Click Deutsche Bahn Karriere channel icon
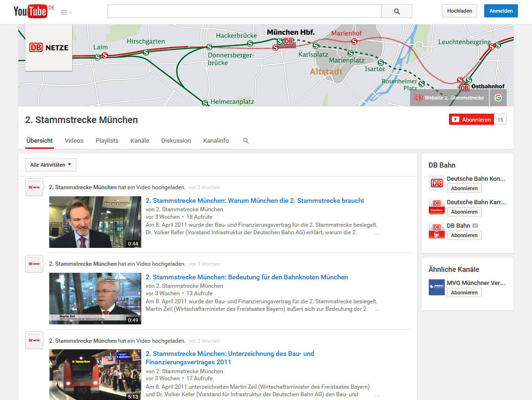This screenshot has height=400, width=532. coord(437,207)
